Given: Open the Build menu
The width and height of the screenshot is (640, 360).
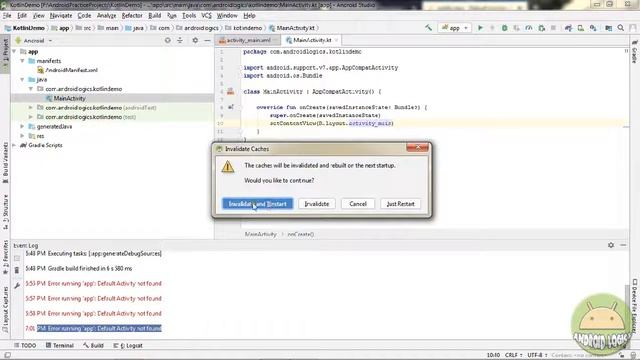Looking at the screenshot, I should pos(154,16).
